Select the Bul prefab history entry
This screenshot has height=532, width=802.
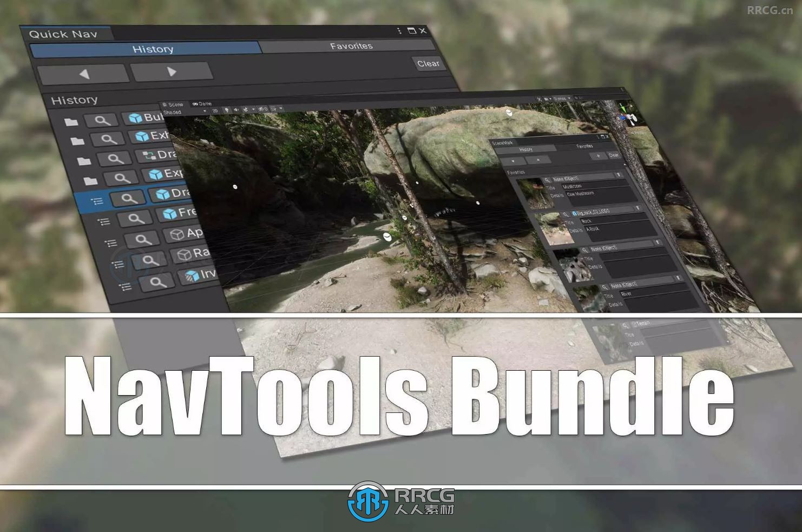[x=144, y=117]
